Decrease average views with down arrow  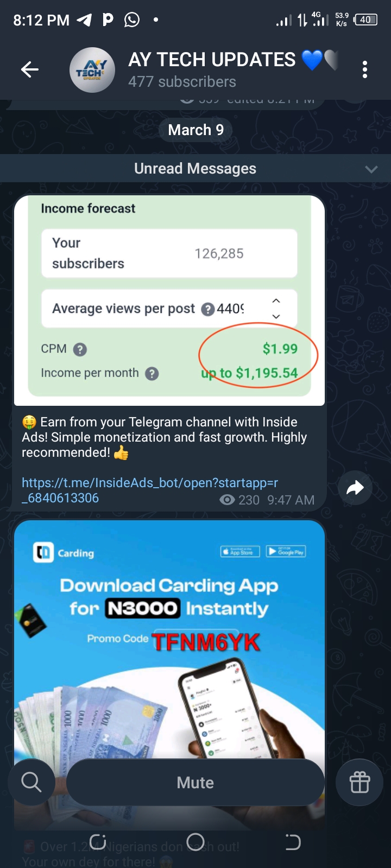[x=276, y=316]
